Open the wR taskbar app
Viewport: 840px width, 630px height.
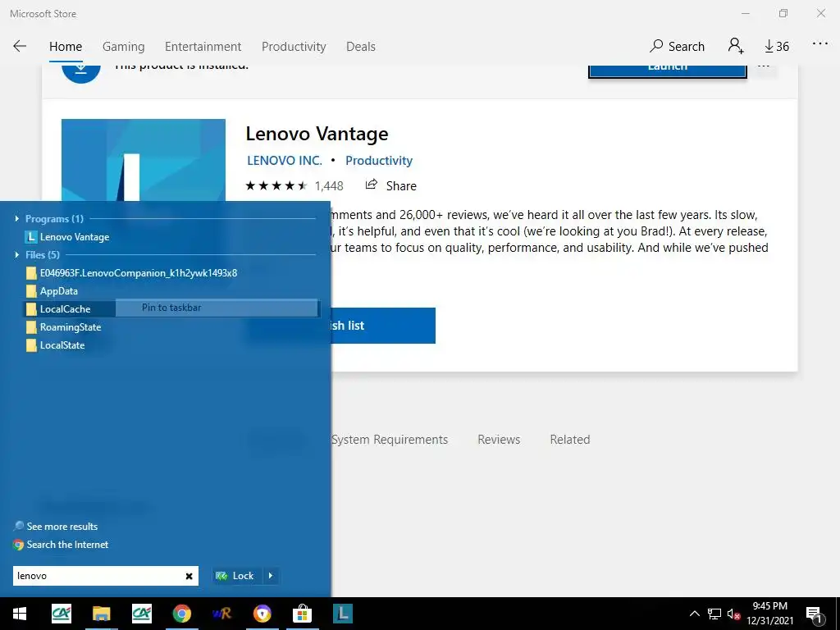pos(221,614)
